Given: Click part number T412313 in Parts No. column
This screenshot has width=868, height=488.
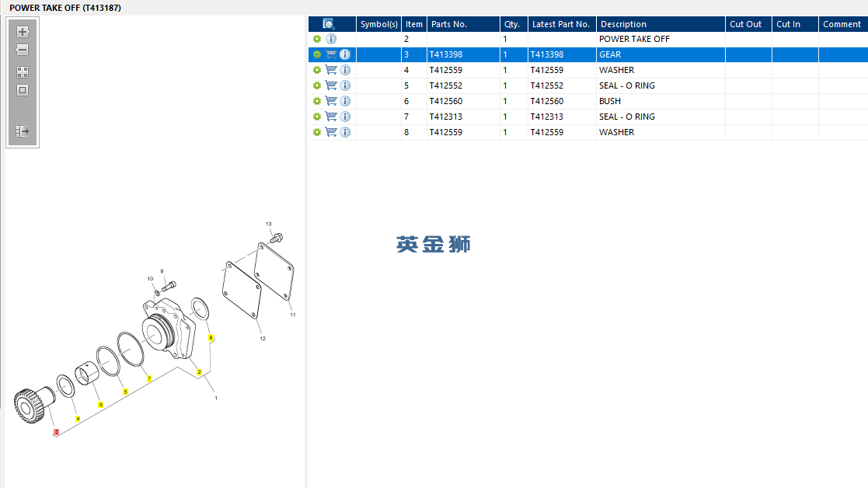Looking at the screenshot, I should coord(445,117).
